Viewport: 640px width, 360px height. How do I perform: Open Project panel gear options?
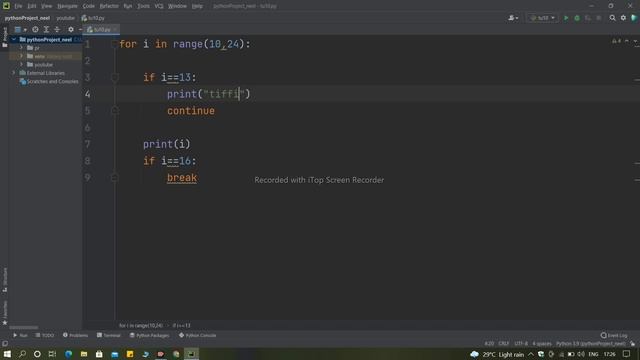(x=71, y=29)
